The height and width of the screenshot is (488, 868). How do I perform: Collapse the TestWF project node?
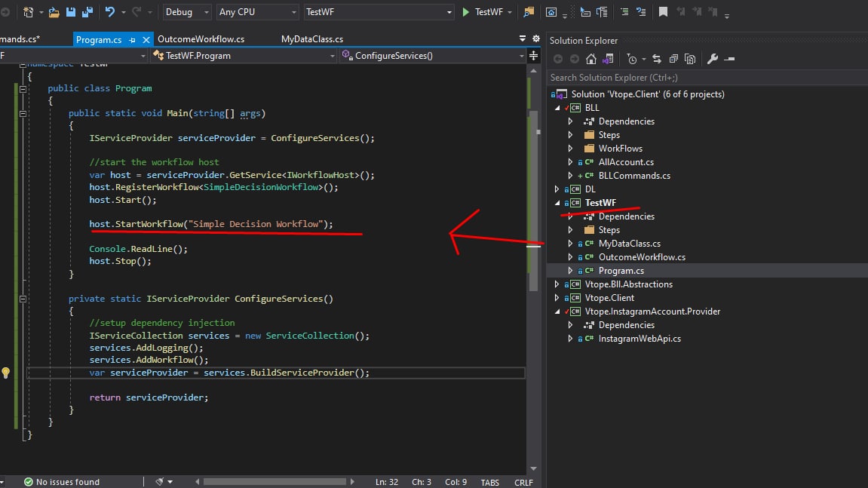pos(557,203)
